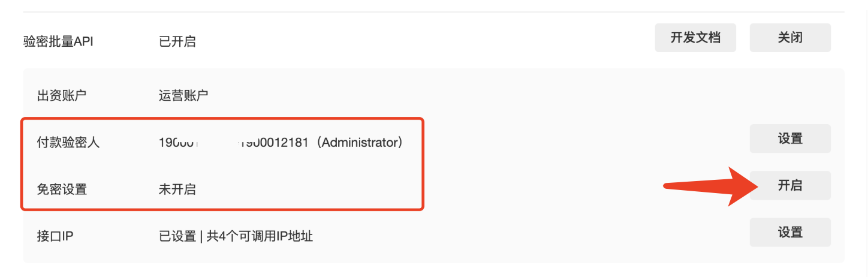Image resolution: width=868 pixels, height=277 pixels.
Task: Click 关闭 to disable 验密批量API
Action: pyautogui.click(x=790, y=38)
